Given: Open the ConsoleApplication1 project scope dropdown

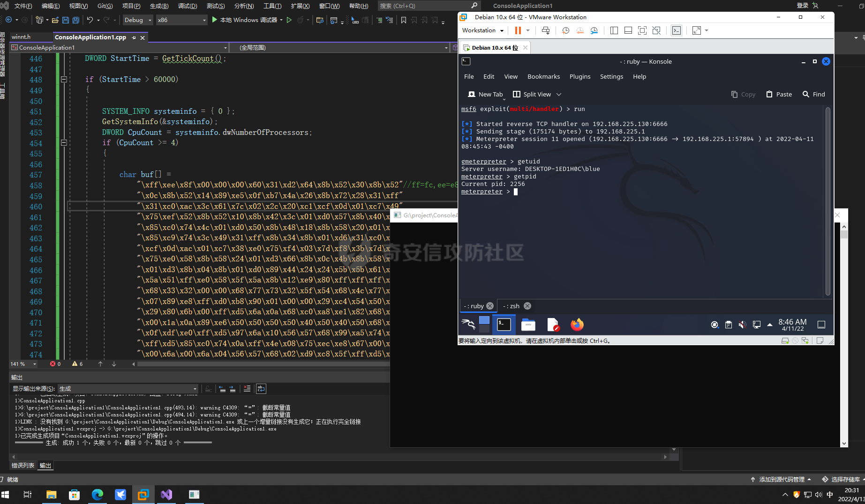Looking at the screenshot, I should (x=119, y=48).
